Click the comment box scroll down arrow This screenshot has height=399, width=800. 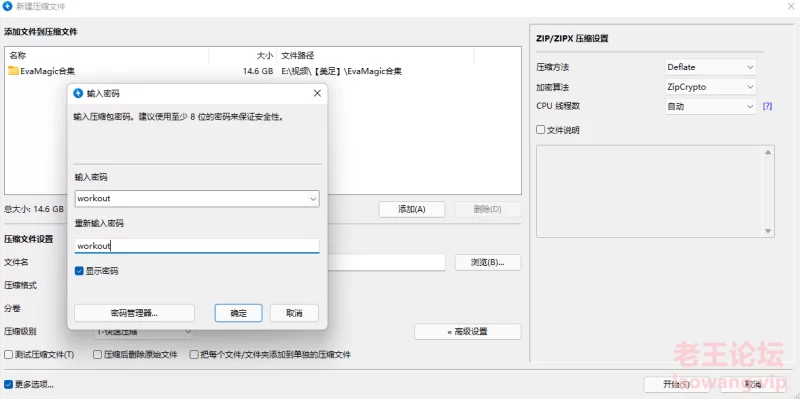pos(768,232)
